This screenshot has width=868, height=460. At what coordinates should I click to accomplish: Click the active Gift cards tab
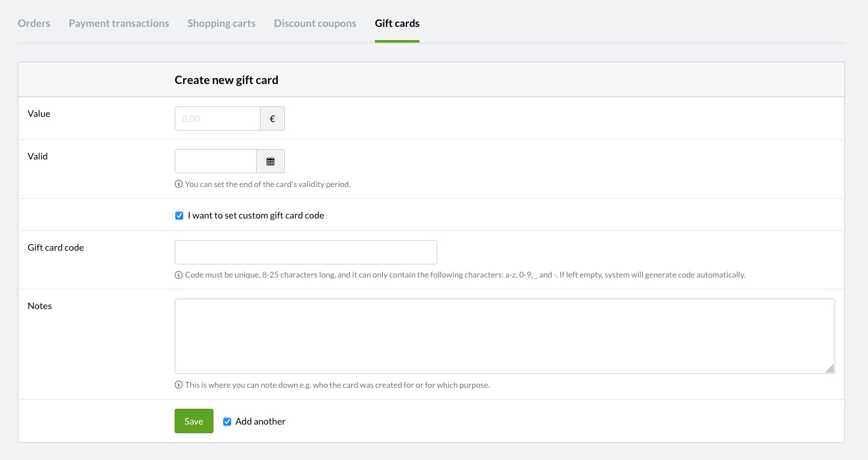click(397, 24)
